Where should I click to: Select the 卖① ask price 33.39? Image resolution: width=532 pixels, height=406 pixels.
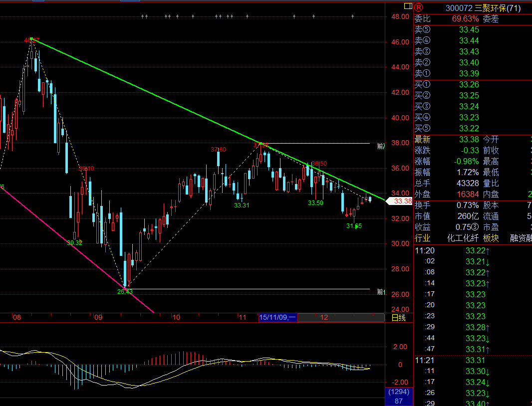coord(469,74)
